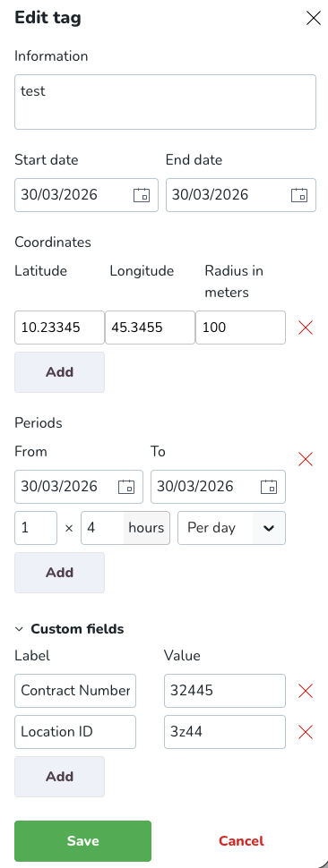Cancel editing the tag
Viewport: 328px width, 868px height.
point(241,841)
